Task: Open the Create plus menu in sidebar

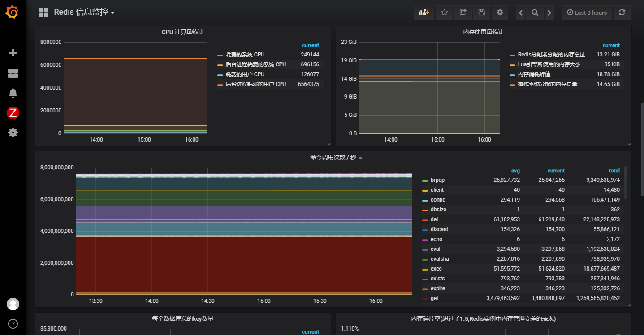Action: pyautogui.click(x=13, y=53)
